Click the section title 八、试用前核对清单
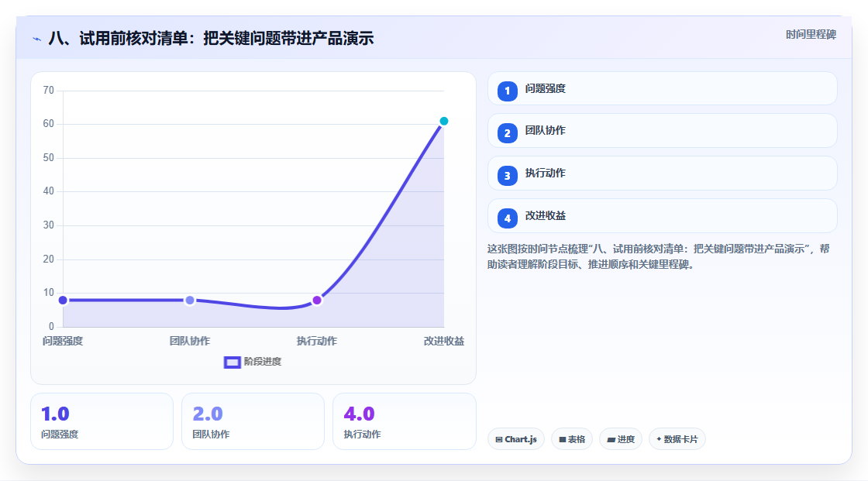The height and width of the screenshot is (481, 868). [x=211, y=38]
